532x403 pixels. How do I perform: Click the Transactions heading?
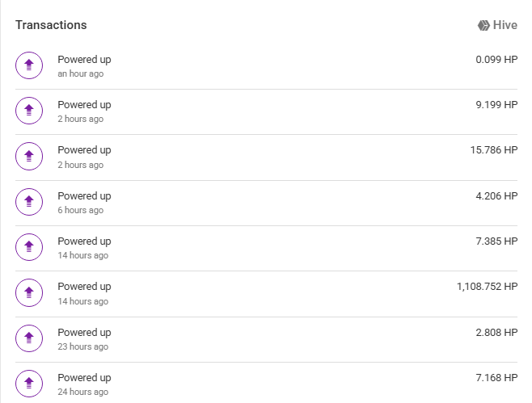pyautogui.click(x=51, y=25)
